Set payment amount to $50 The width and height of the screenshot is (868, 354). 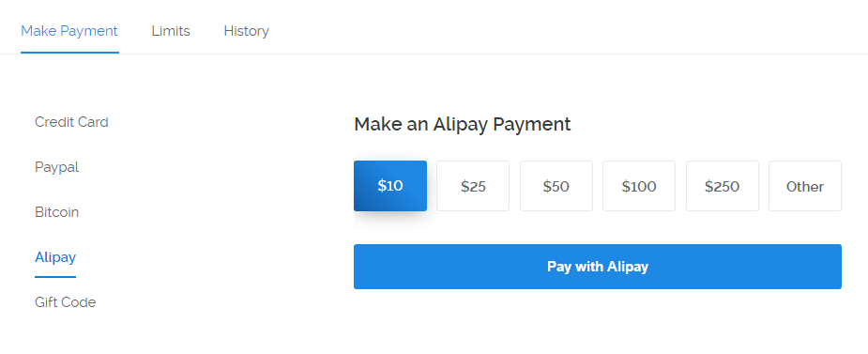coord(556,186)
